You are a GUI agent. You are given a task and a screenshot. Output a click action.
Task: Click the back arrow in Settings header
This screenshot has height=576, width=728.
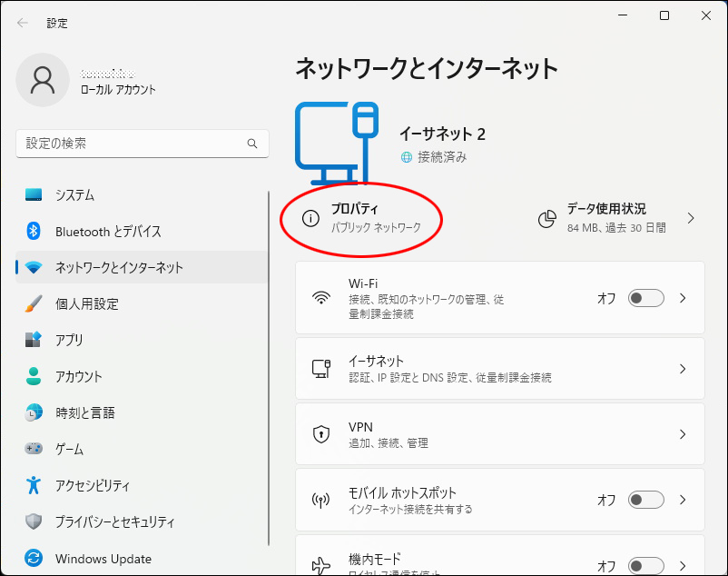tap(23, 23)
